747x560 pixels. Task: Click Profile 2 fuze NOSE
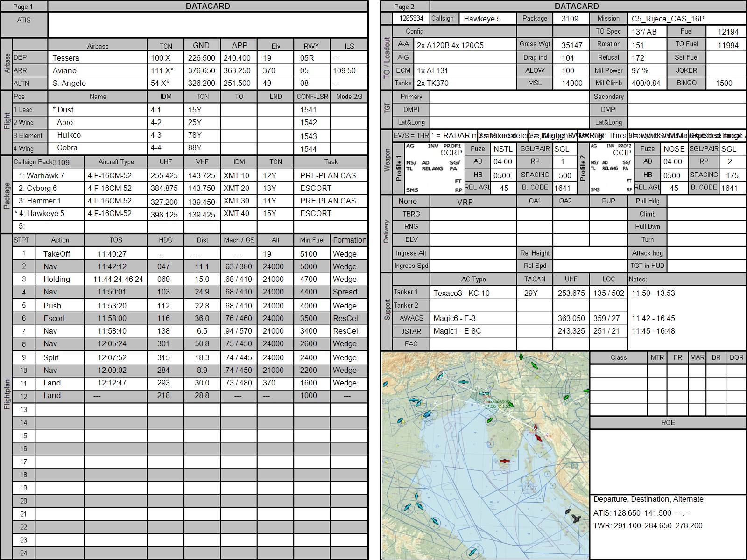[x=674, y=149]
